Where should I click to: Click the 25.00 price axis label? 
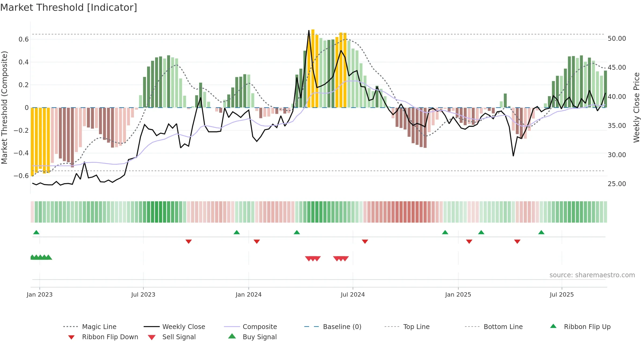(x=617, y=184)
